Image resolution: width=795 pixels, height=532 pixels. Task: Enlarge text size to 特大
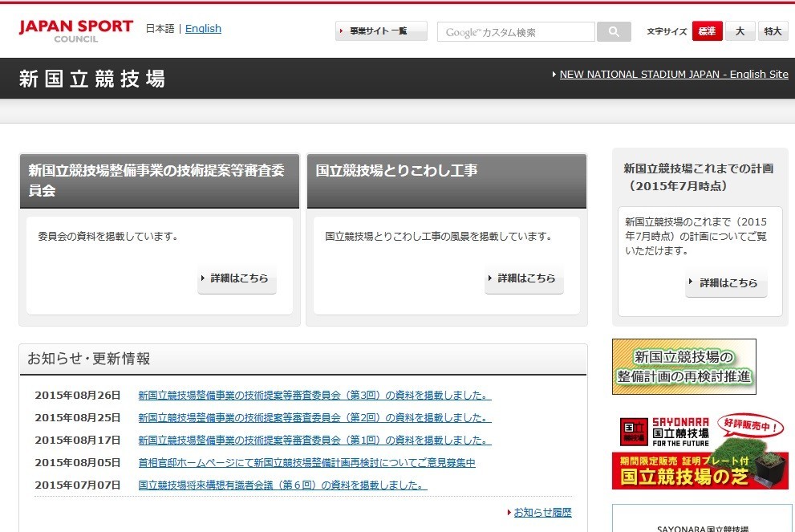tap(771, 30)
